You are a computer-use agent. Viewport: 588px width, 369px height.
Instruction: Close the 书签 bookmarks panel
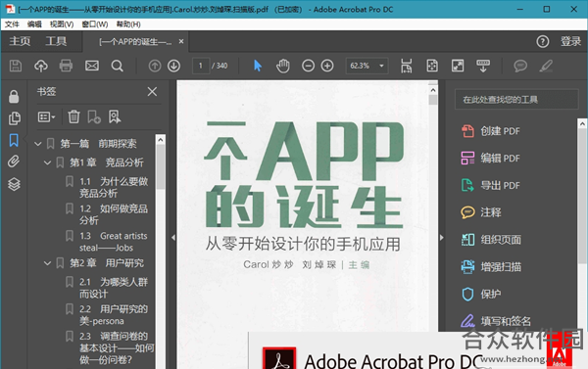pyautogui.click(x=152, y=91)
